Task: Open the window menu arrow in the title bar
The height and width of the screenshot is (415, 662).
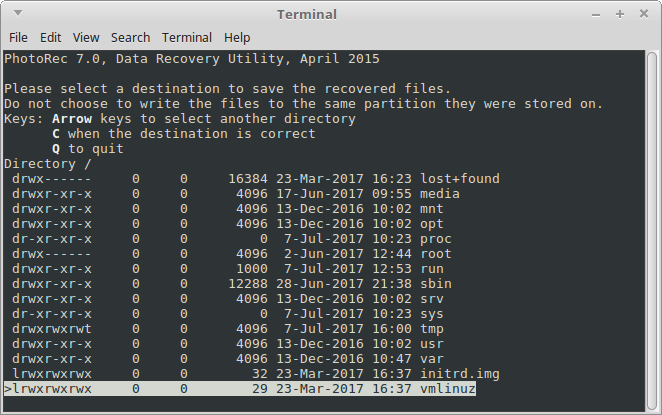Action: (18, 13)
